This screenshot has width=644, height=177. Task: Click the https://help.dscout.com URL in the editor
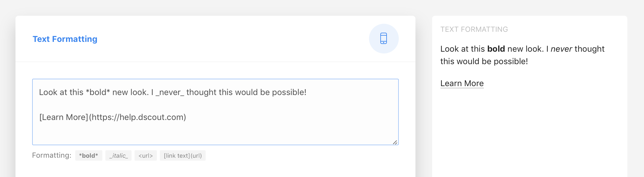[x=137, y=117]
